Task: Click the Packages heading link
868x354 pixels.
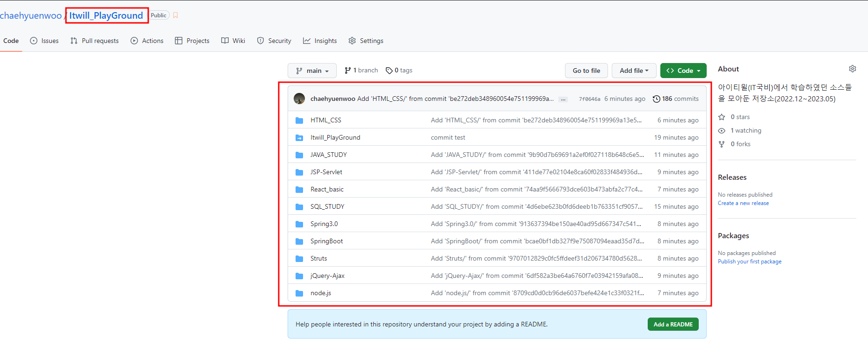Action: (x=733, y=236)
